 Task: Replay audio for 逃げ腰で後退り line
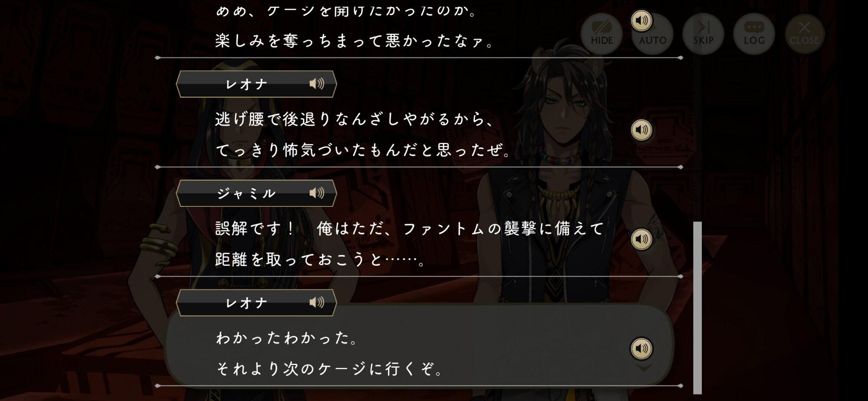(x=641, y=130)
